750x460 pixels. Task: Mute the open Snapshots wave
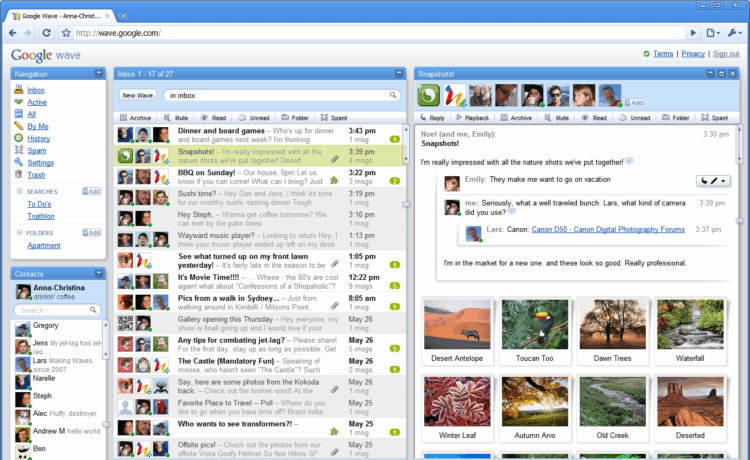tap(557, 118)
